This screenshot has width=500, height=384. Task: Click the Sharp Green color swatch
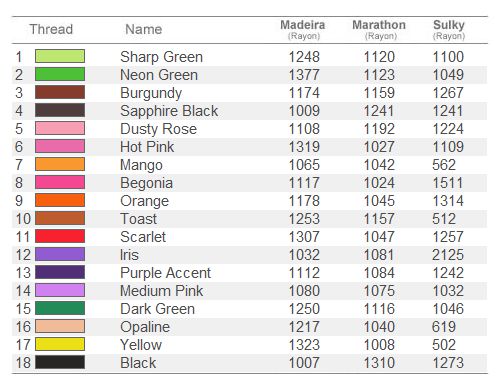[x=60, y=56]
